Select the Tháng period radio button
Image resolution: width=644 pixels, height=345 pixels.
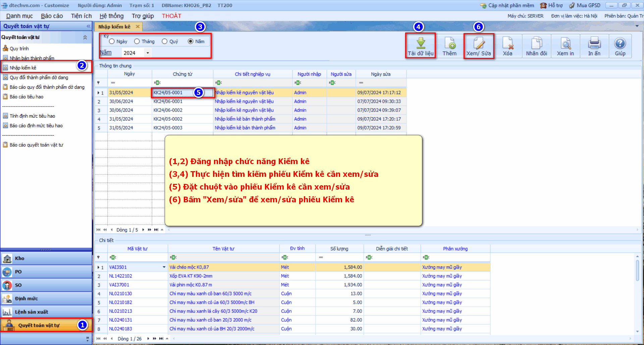137,42
